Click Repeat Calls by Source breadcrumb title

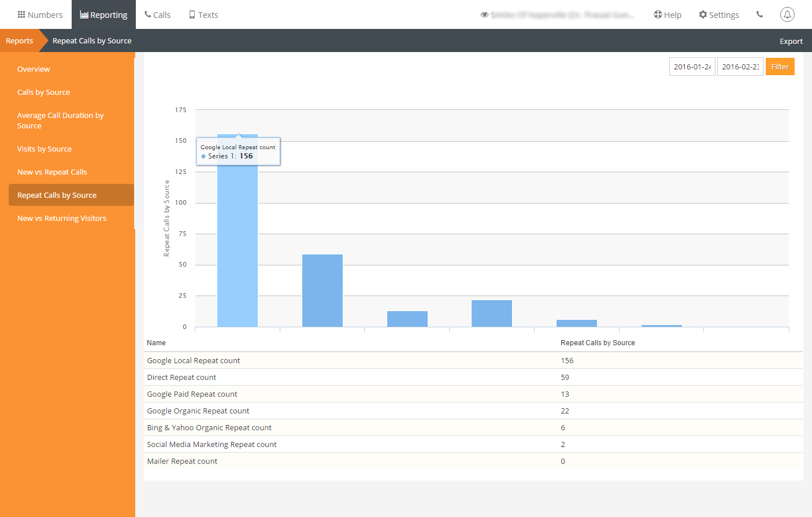point(92,40)
